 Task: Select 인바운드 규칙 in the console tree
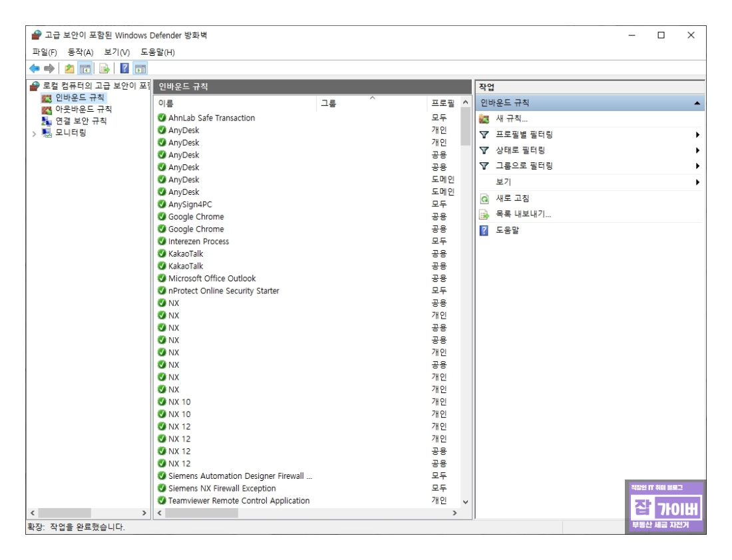point(79,98)
